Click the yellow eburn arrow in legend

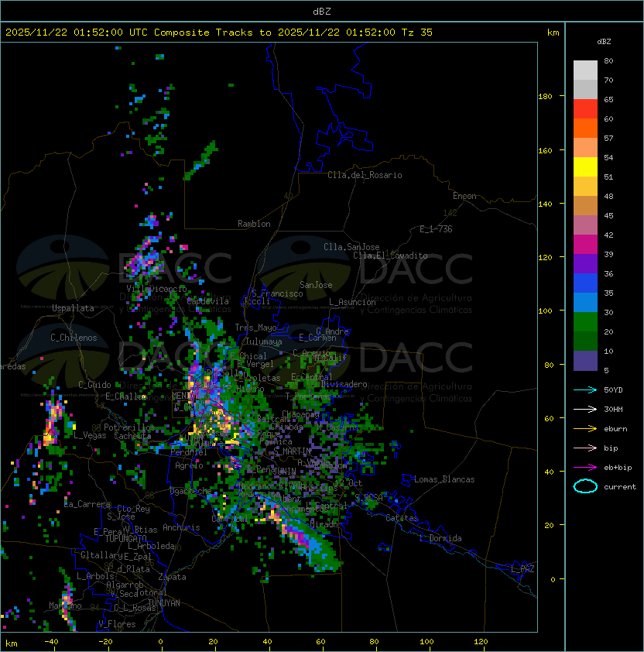(585, 428)
